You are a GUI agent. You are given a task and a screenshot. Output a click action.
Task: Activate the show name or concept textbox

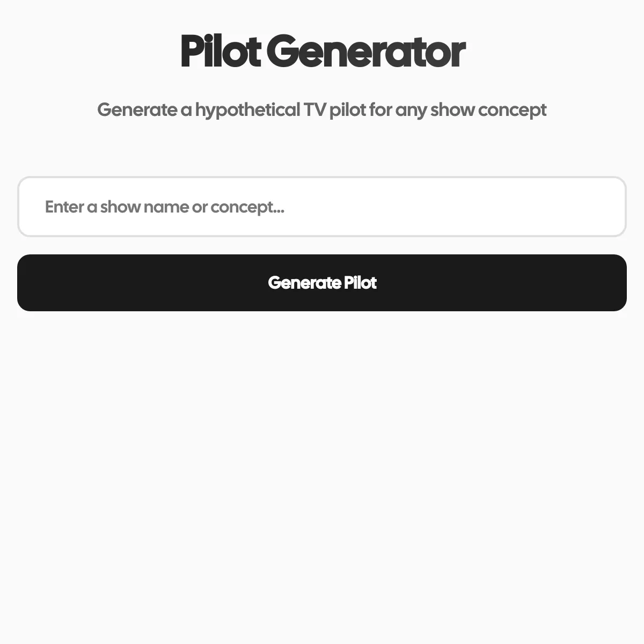tap(322, 207)
